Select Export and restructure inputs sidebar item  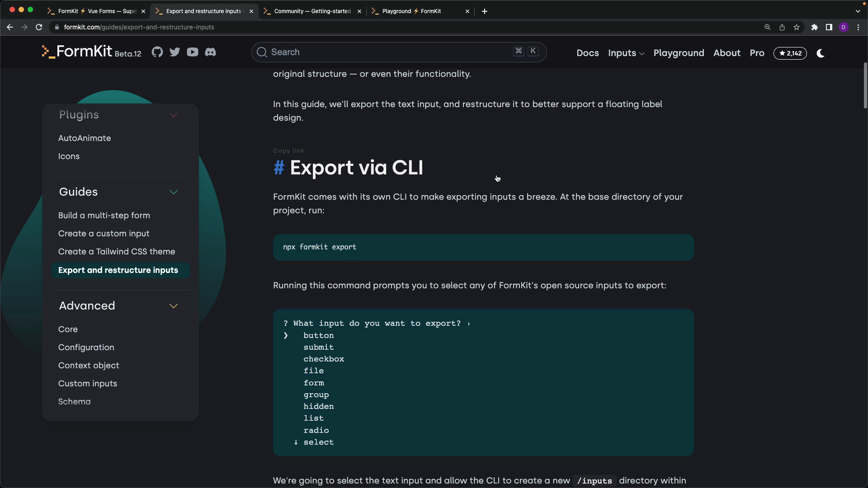click(120, 270)
